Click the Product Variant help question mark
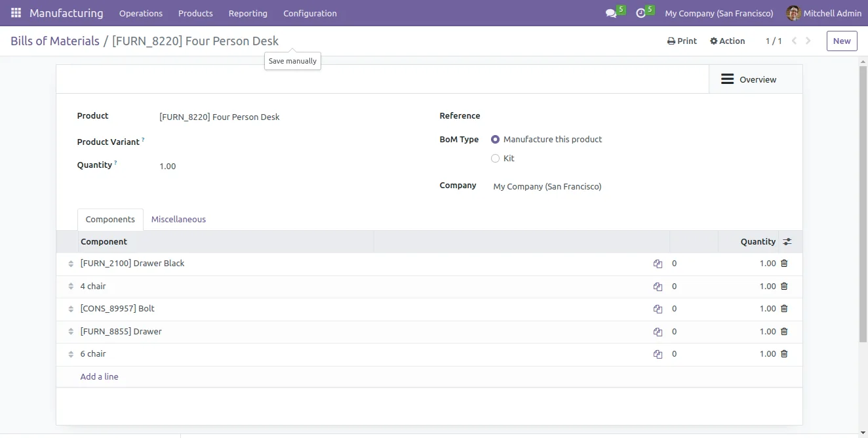 pyautogui.click(x=143, y=140)
